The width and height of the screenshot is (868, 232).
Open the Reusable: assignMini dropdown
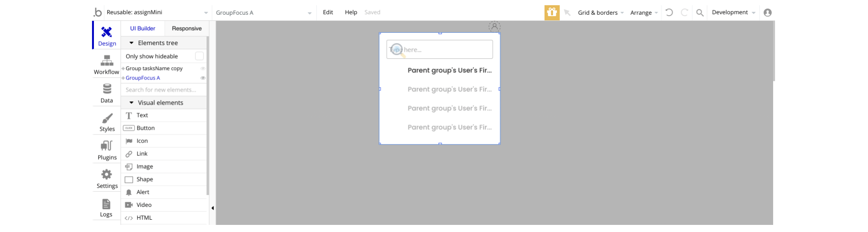pyautogui.click(x=157, y=13)
